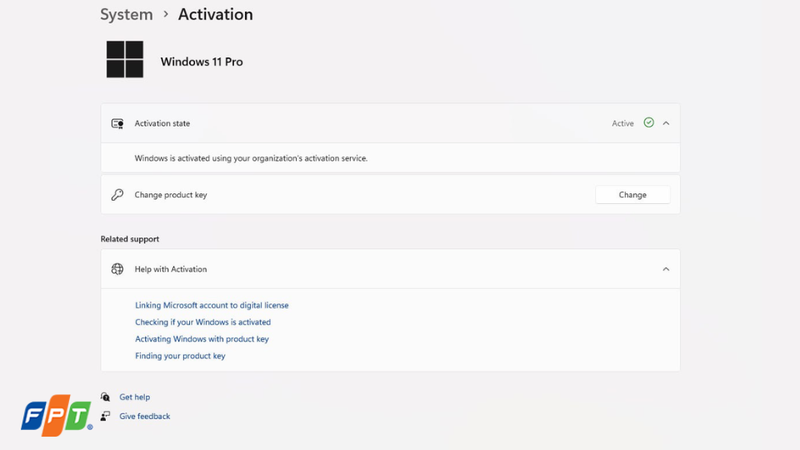Image resolution: width=800 pixels, height=450 pixels.
Task: Click the Related support heading
Action: coord(130,239)
